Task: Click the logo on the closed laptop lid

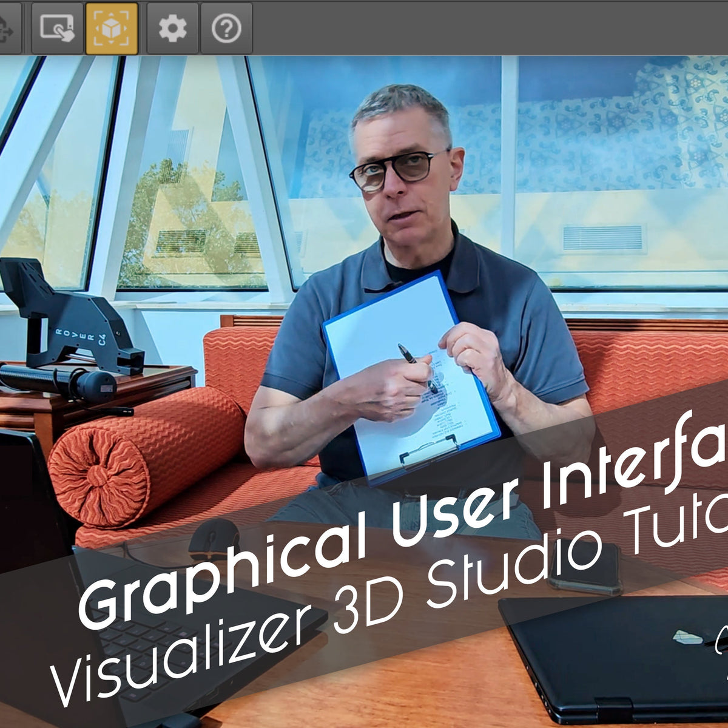Action: pos(688,637)
